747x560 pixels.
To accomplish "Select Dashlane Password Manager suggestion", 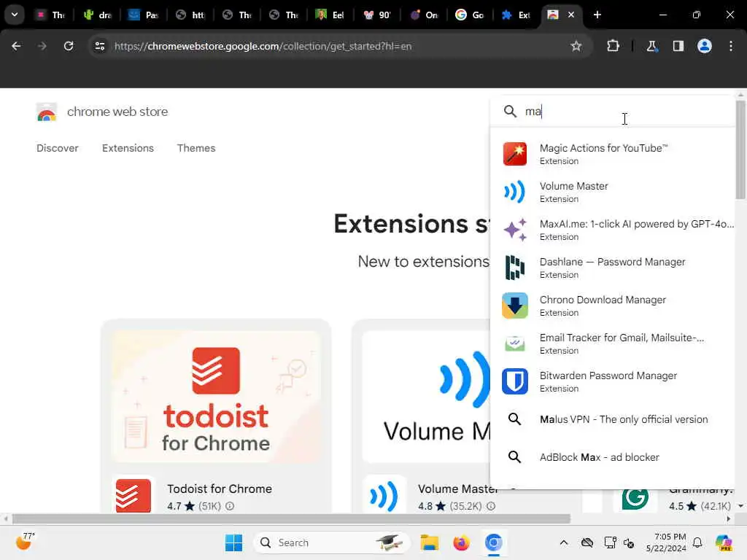I will click(x=612, y=268).
